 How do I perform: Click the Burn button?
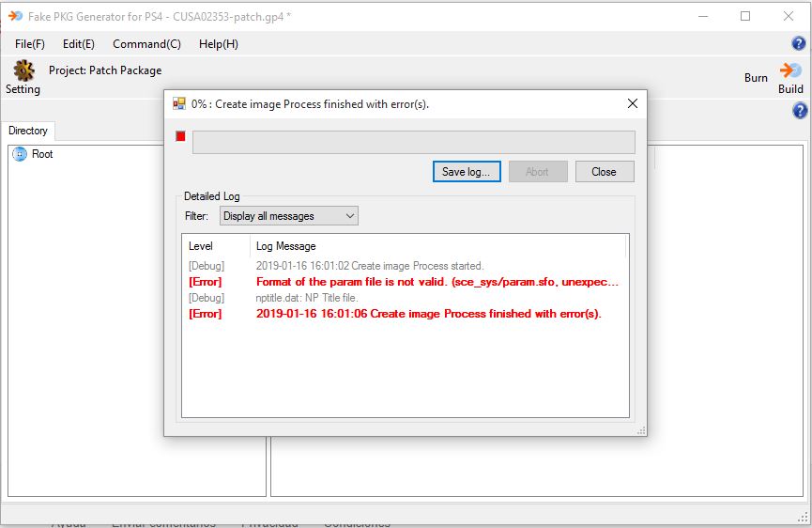pyautogui.click(x=756, y=78)
